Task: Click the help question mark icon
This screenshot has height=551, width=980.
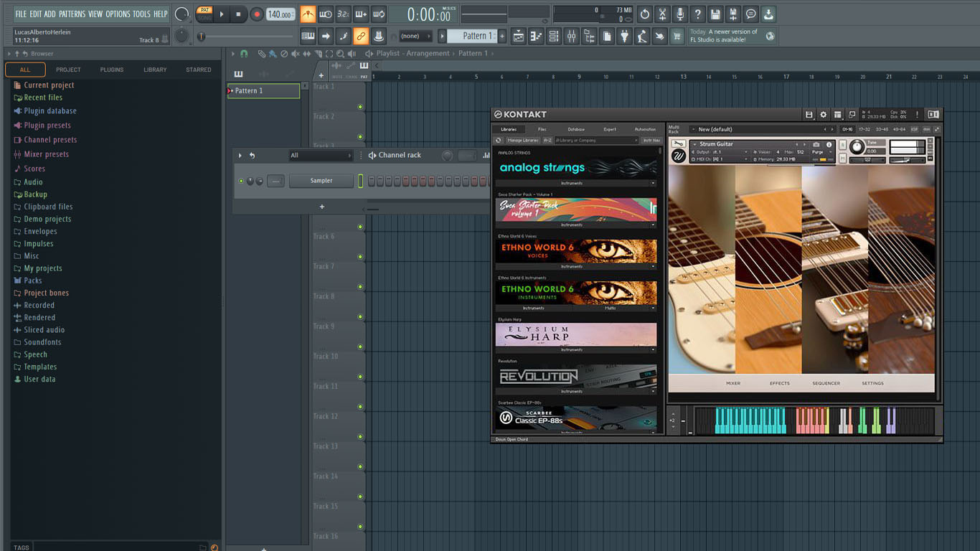Action: [697, 14]
